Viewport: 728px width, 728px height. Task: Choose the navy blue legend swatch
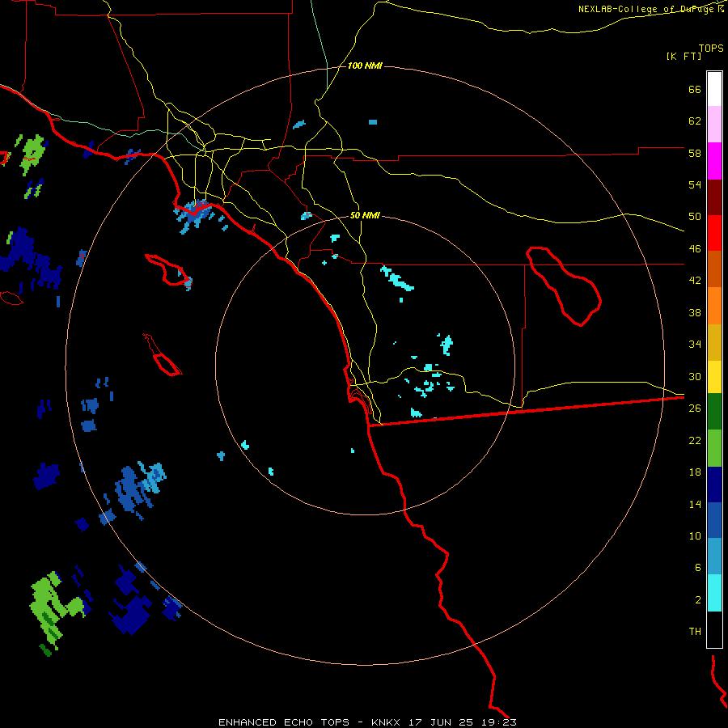714,485
